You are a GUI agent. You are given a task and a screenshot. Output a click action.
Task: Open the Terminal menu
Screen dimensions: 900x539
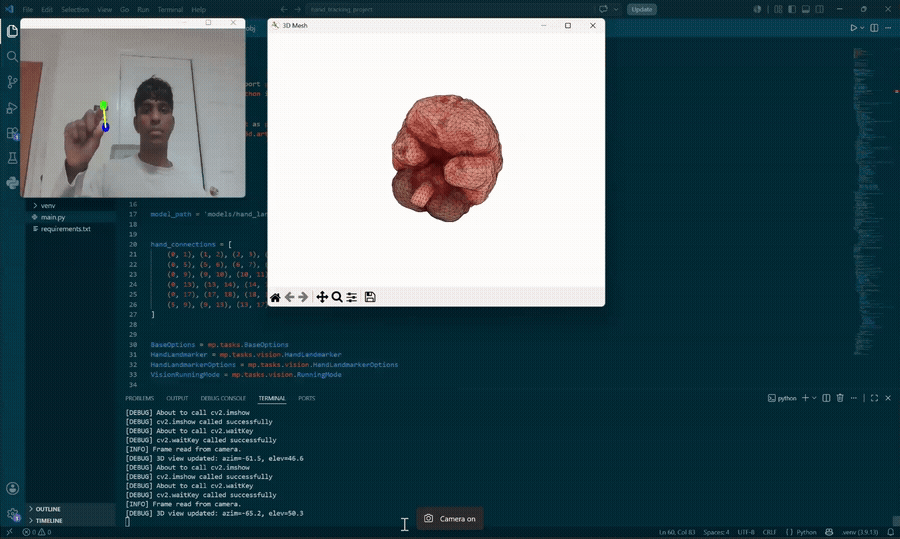tap(170, 10)
